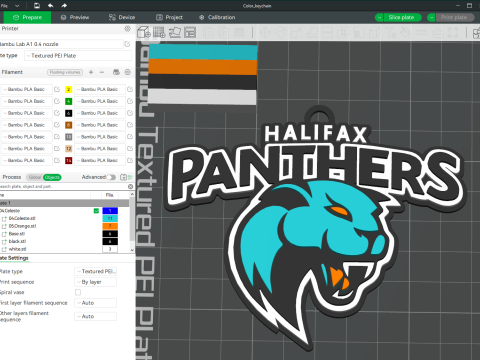Screen dimensions: 480x360
Task: Remove a filament with minus icon
Action: point(102,72)
